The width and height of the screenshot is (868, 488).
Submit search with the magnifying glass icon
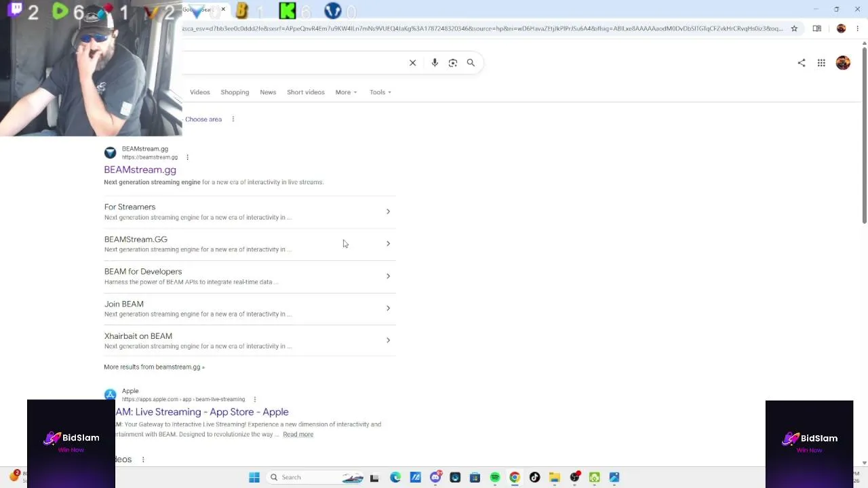point(471,63)
